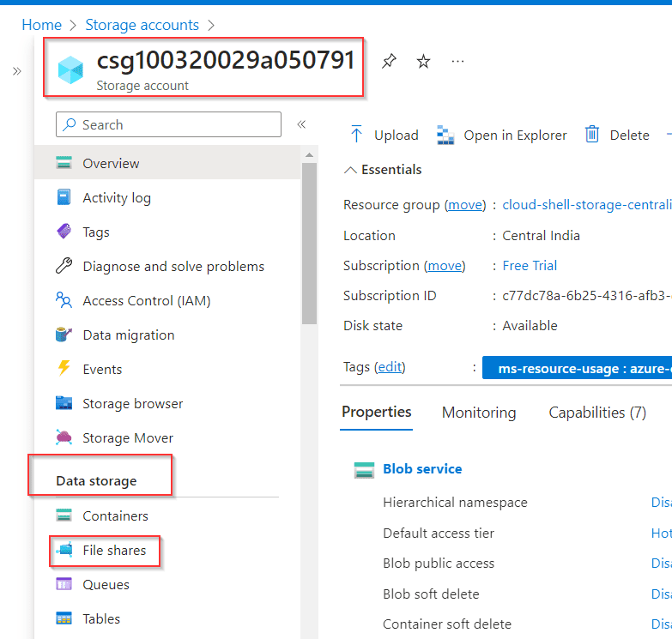
Task: Pin the storage account to dashboard
Action: [x=389, y=61]
